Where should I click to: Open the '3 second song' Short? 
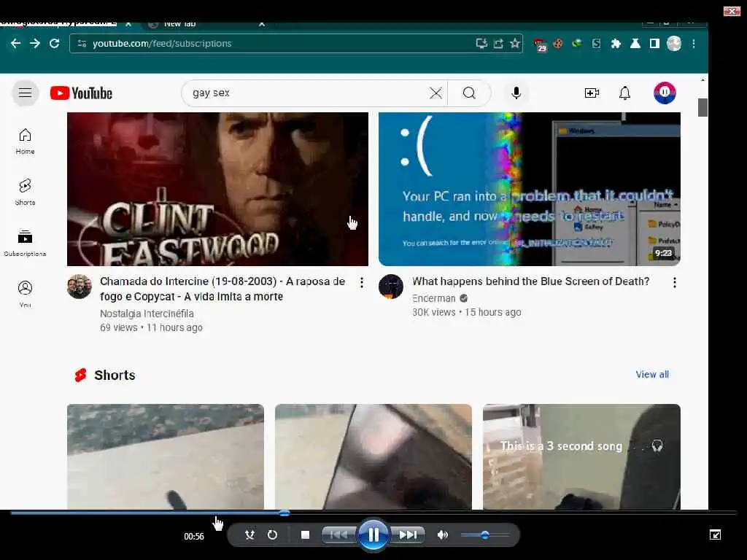coord(581,456)
